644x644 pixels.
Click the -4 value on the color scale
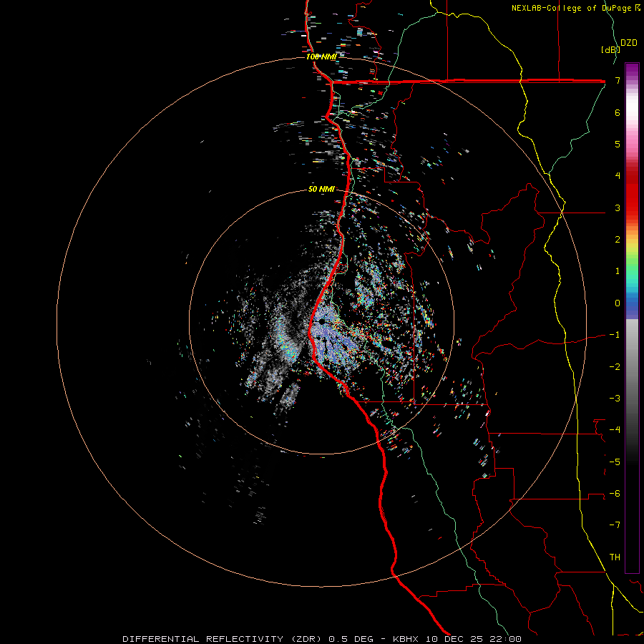click(x=615, y=429)
